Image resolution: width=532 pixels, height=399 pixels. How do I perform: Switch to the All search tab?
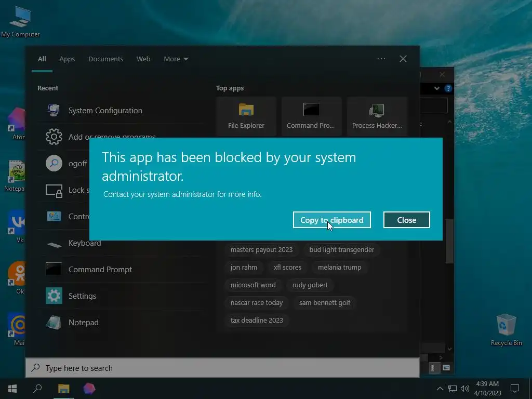pos(42,59)
